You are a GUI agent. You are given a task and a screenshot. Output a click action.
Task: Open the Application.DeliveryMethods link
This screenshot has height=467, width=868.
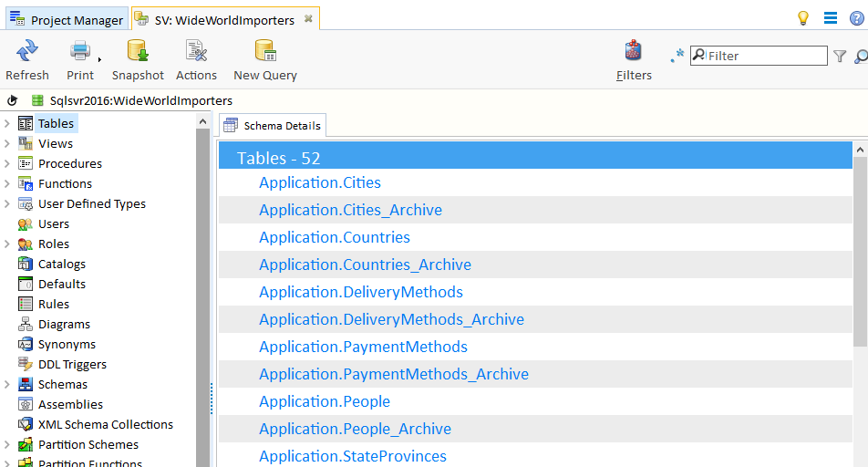pos(361,292)
